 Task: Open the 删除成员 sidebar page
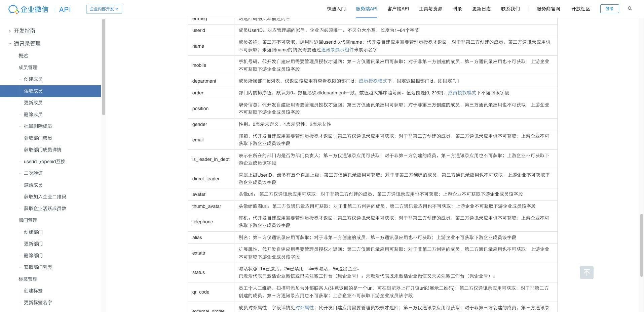click(x=33, y=115)
